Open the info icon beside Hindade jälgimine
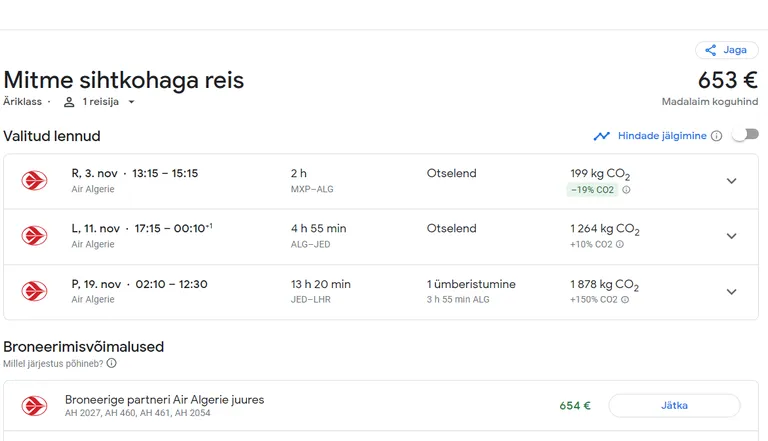This screenshot has width=768, height=441. tap(717, 136)
